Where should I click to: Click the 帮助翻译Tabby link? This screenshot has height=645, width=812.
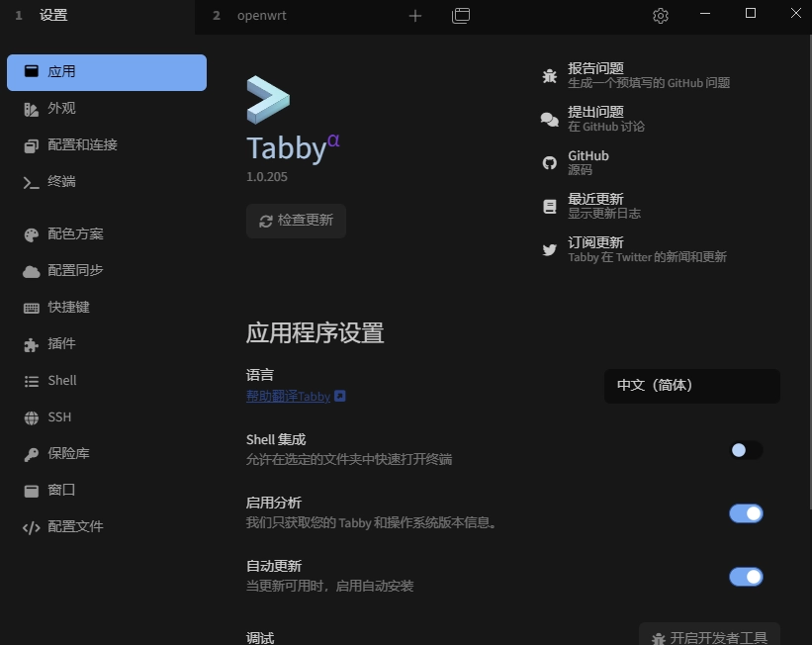(288, 397)
